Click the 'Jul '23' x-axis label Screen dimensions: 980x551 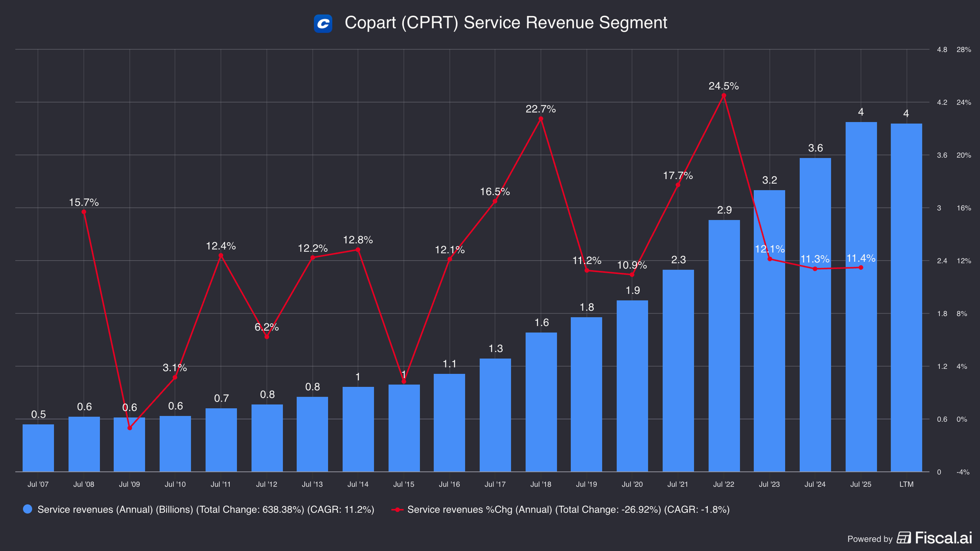coord(769,484)
